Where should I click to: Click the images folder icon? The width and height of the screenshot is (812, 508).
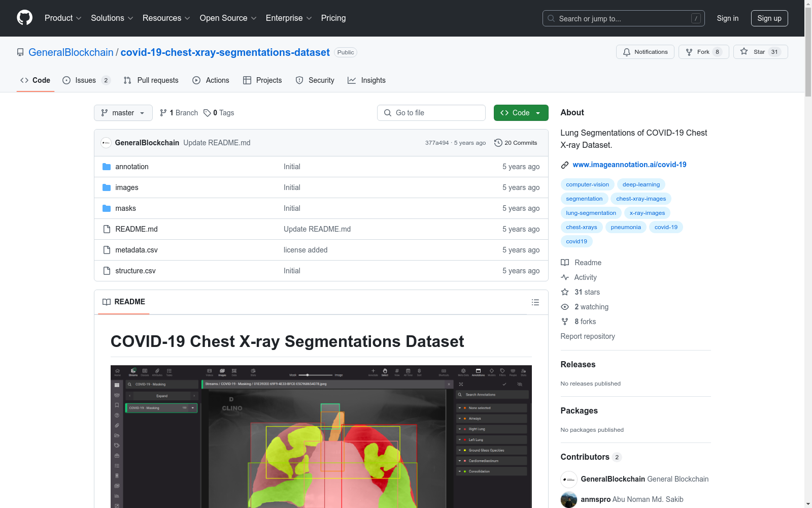107,187
